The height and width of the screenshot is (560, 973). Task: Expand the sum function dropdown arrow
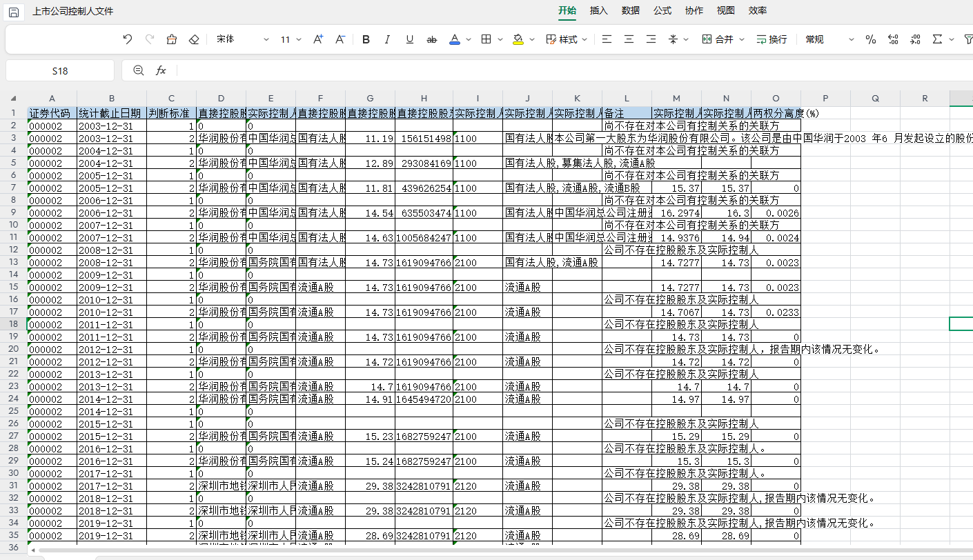tap(951, 39)
